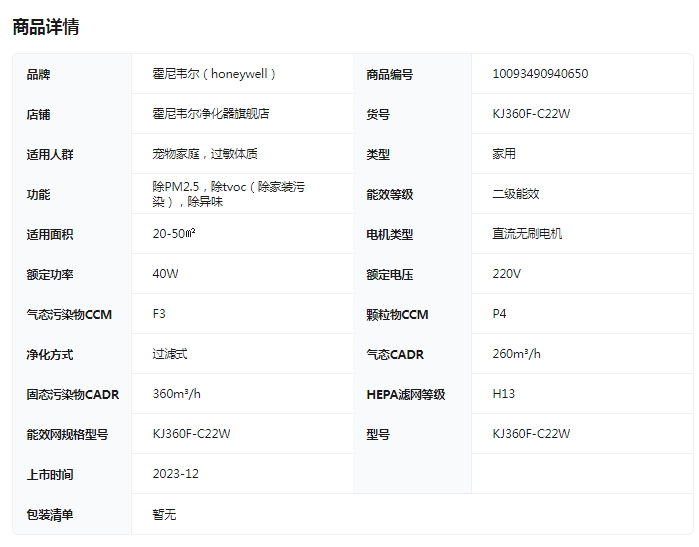Select KJ360F-C22W value in 型号 row

(531, 434)
